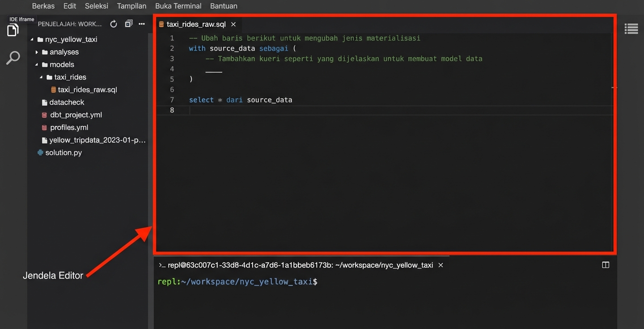Select the taxi_rides_raw.sql editor tab
Screen dimensions: 644x329
(x=196, y=24)
